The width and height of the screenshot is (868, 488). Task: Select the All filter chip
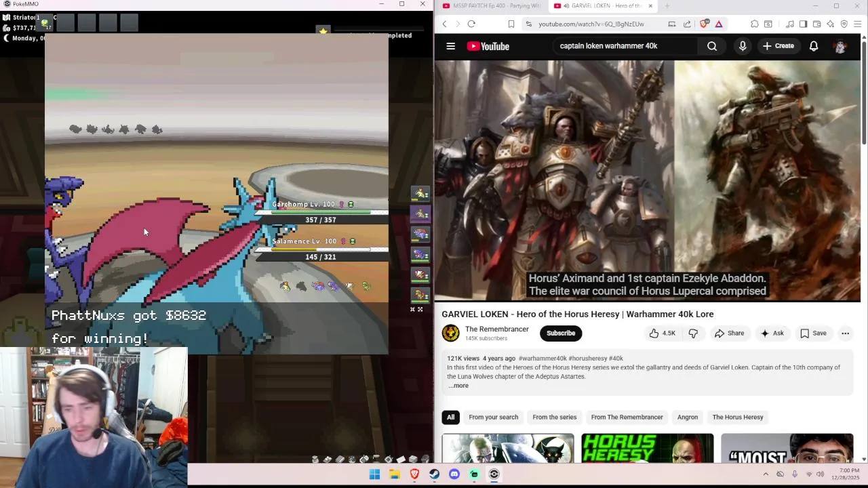click(450, 417)
